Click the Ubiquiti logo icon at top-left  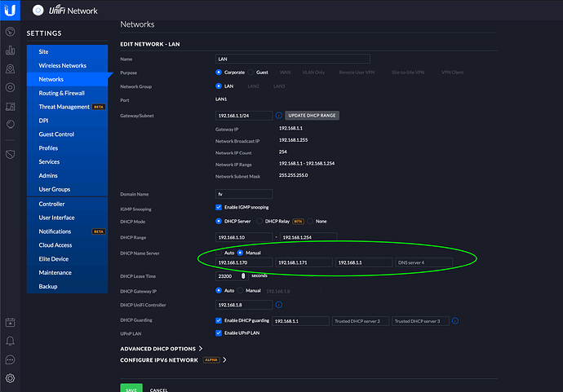click(x=11, y=11)
